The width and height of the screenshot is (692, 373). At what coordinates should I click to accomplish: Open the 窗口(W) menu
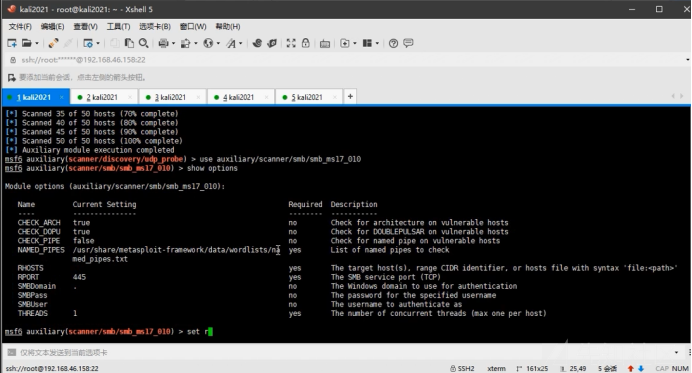pyautogui.click(x=193, y=26)
